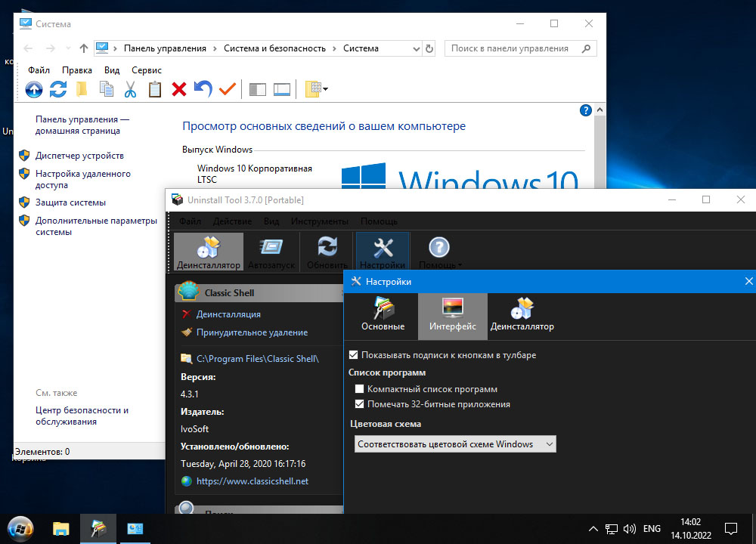
Task: Click the volume speaker tray icon
Action: 629,529
